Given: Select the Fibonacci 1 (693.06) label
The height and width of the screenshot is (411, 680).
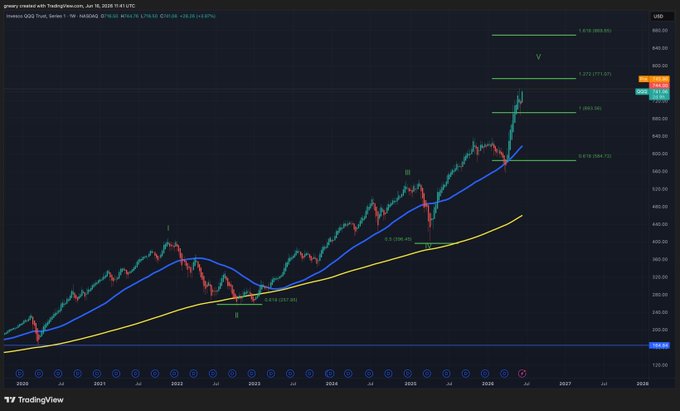Looking at the screenshot, I should pos(590,108).
